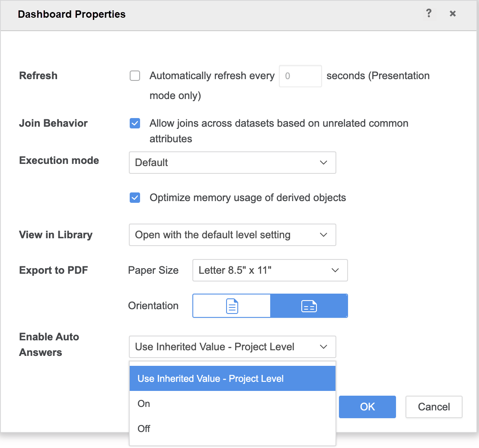The height and width of the screenshot is (448, 479).
Task: Uncheck the Join Behavior checkbox
Action: click(x=135, y=124)
